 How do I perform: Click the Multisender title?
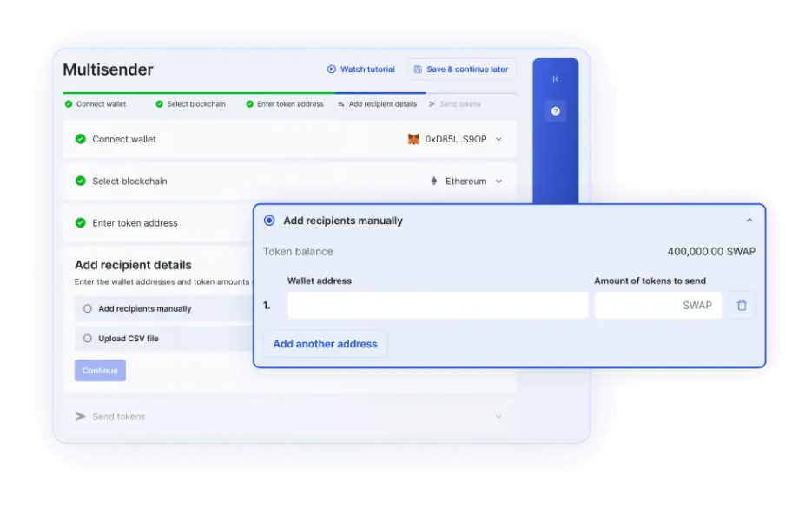tap(108, 69)
